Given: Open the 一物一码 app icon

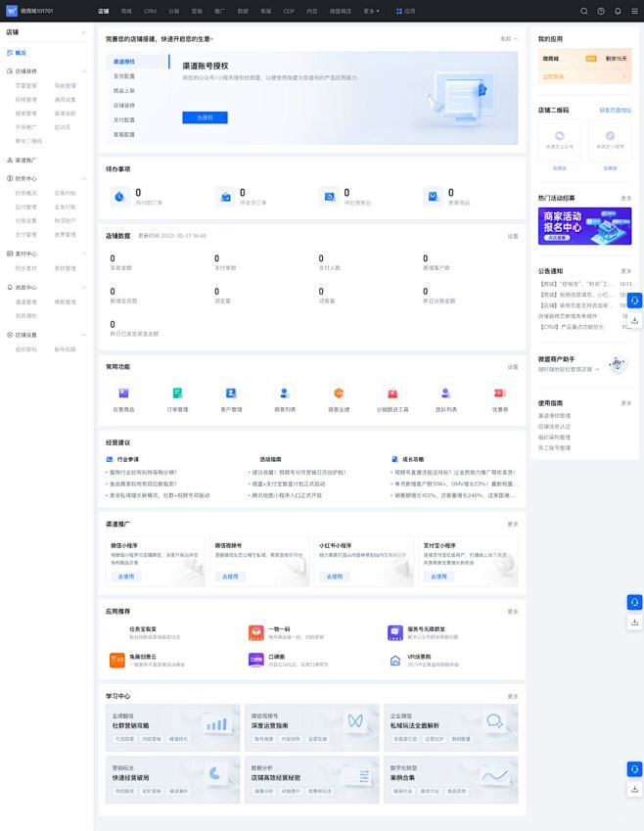Looking at the screenshot, I should 256,632.
